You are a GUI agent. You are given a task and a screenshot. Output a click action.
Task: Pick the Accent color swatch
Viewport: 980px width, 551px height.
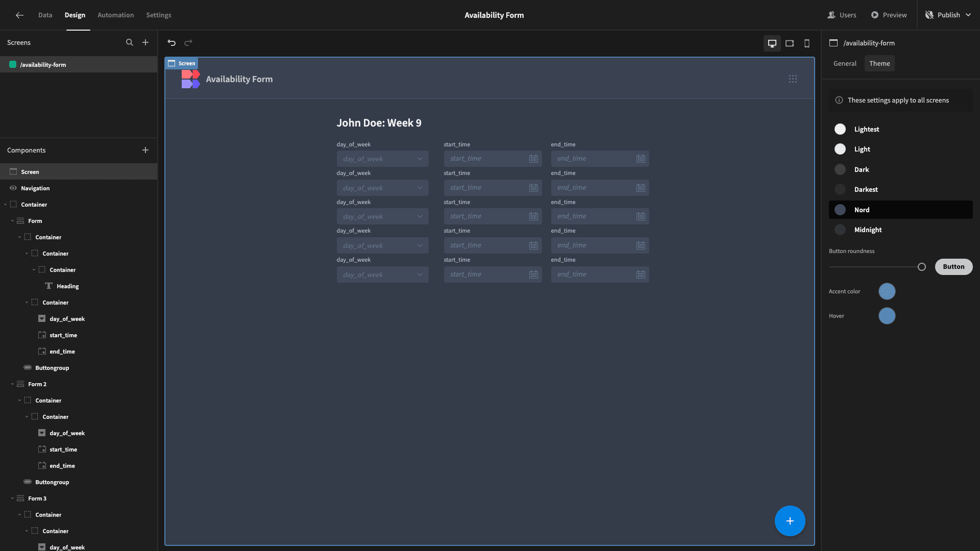click(x=887, y=291)
